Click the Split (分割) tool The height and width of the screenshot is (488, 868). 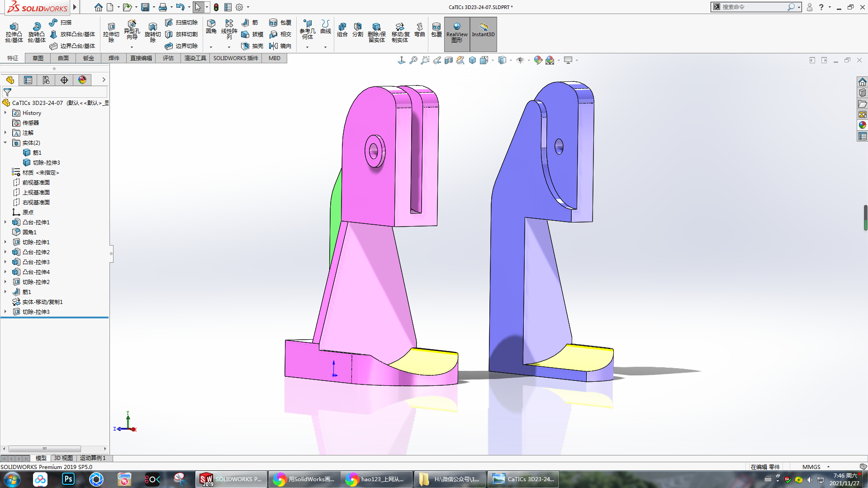point(358,30)
